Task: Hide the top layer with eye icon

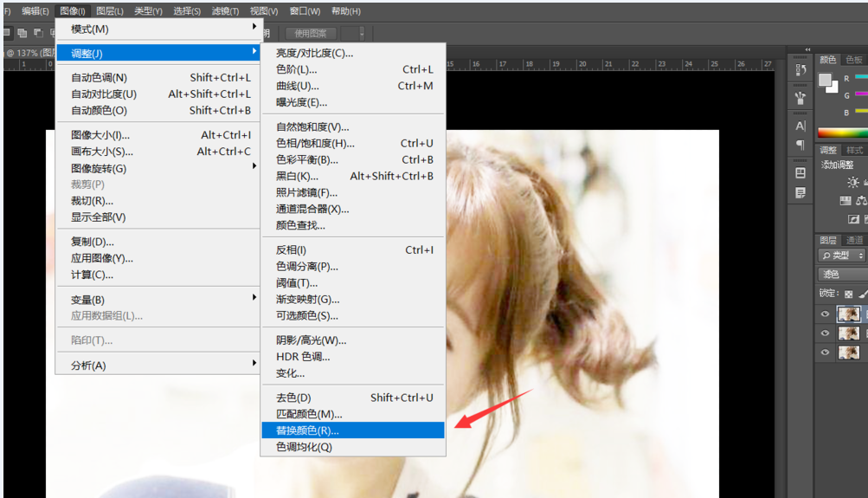Action: coord(825,314)
